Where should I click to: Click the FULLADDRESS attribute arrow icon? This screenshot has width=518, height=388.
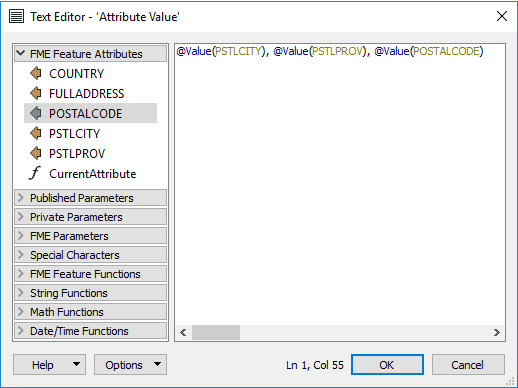tap(36, 93)
